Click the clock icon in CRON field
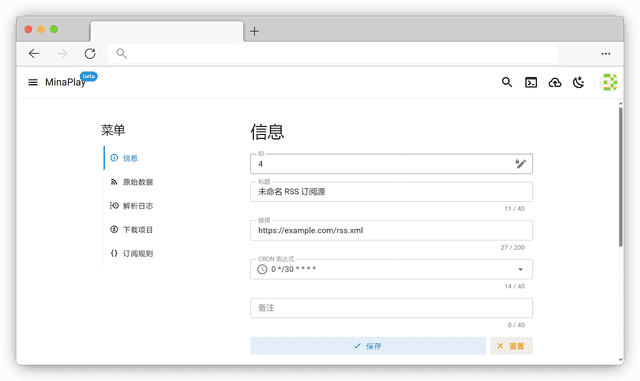Image resolution: width=640 pixels, height=381 pixels. point(262,269)
